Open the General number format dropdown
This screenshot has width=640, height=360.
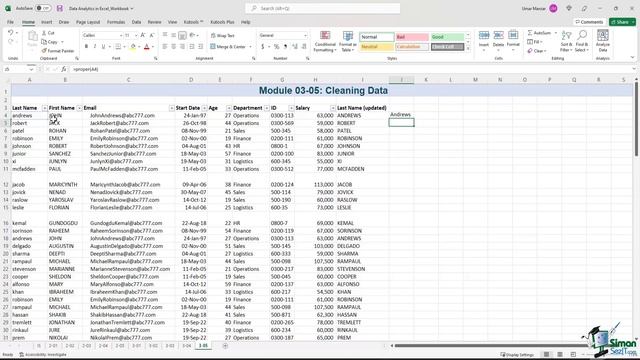click(305, 36)
